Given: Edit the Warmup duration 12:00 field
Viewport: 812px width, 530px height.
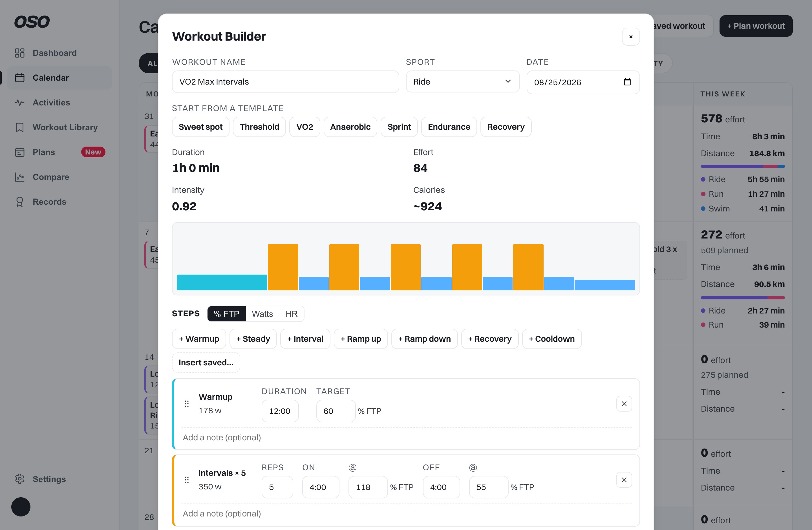Looking at the screenshot, I should click(280, 411).
